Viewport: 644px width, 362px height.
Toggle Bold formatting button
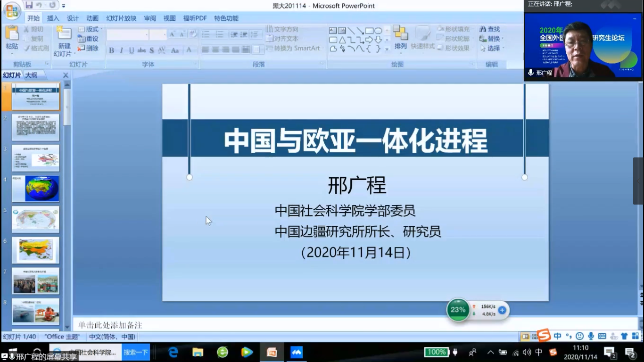point(112,50)
